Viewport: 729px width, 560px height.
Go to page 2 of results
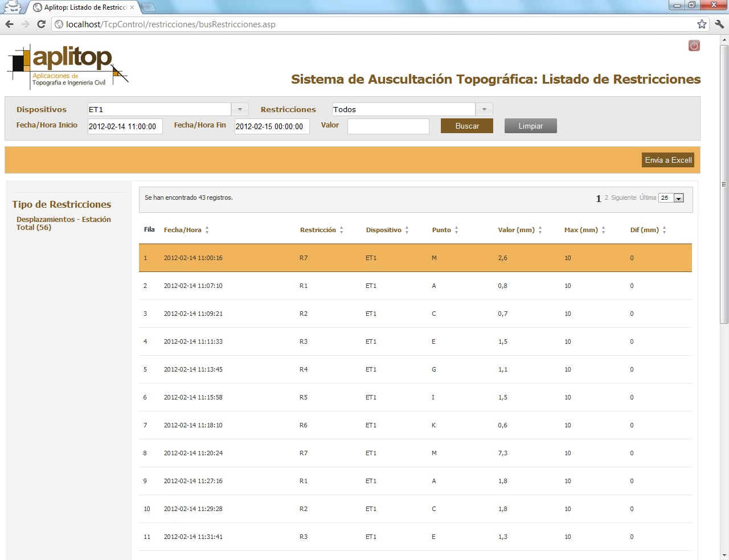coord(606,197)
